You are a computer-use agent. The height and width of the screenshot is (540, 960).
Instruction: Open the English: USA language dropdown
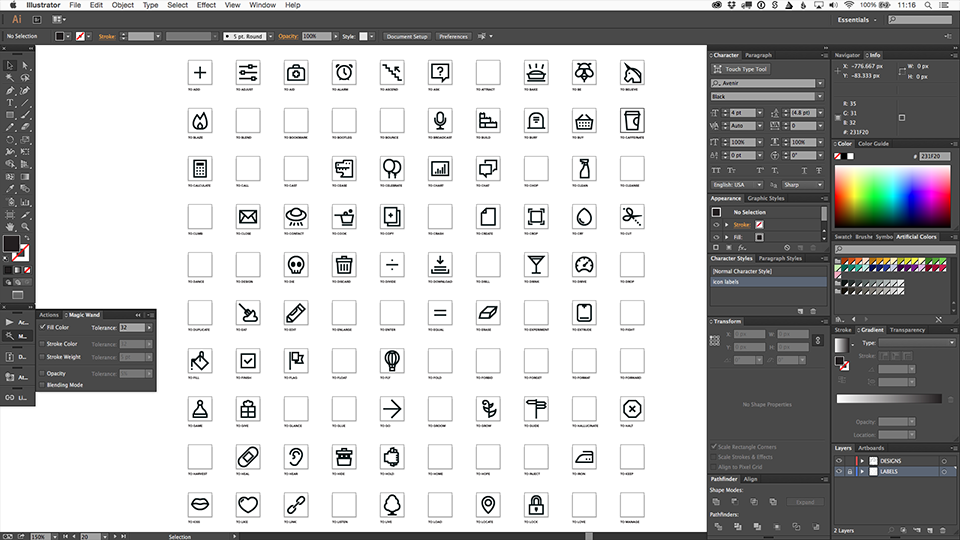[738, 185]
